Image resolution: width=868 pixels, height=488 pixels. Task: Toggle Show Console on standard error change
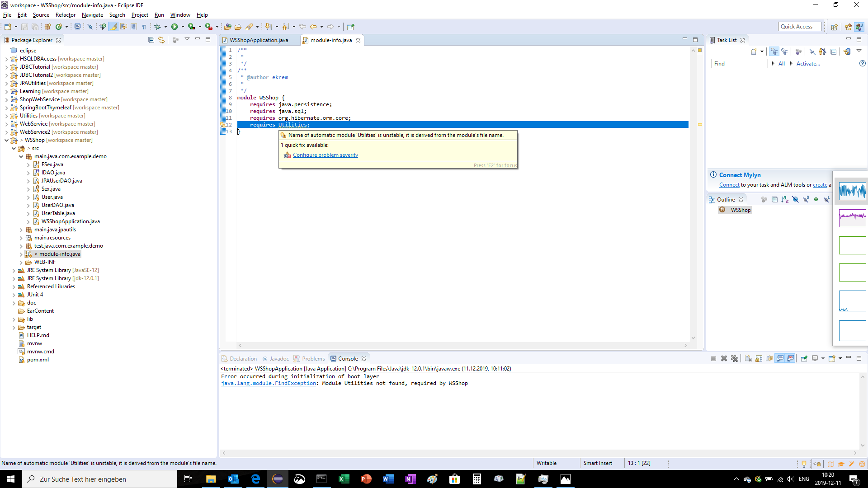(x=791, y=358)
